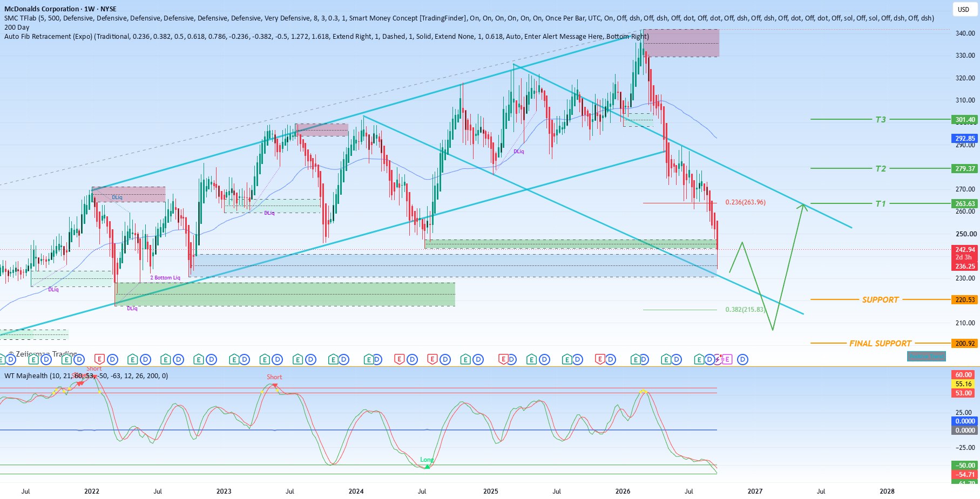980x499 pixels.
Task: Click the 279.37 green price tag
Action: (x=965, y=169)
